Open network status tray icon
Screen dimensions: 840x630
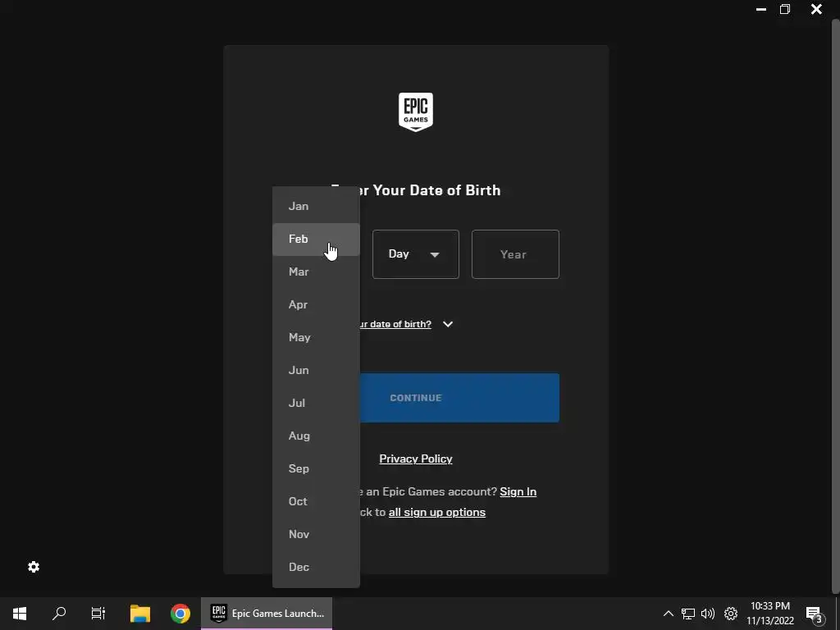coord(688,614)
